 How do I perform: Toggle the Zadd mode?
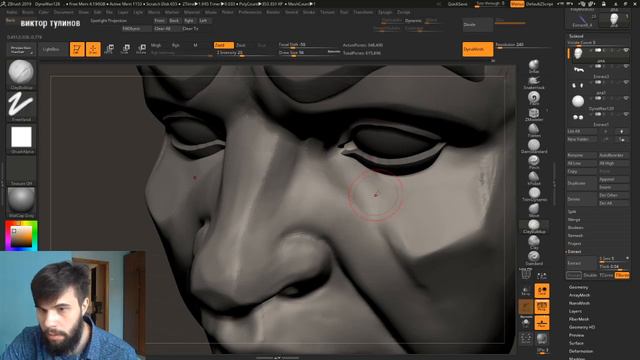pos(224,45)
